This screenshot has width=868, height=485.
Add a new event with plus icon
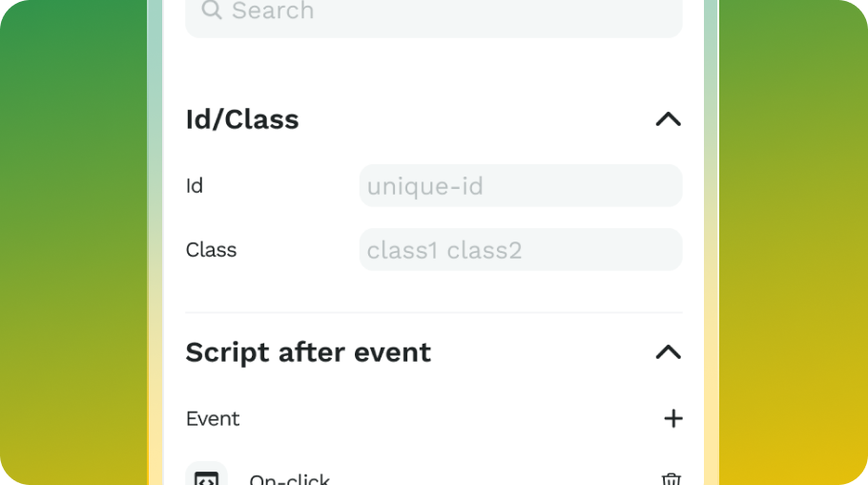pyautogui.click(x=673, y=418)
